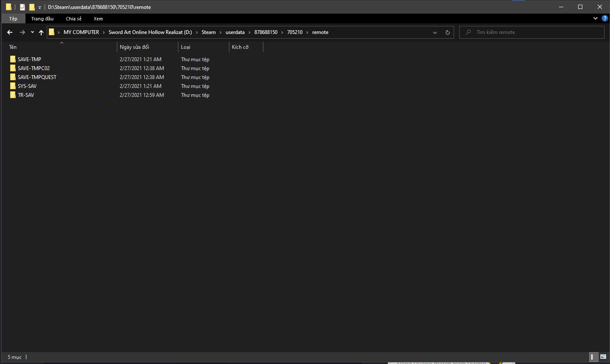Click the Properties quick access icon

pyautogui.click(x=23, y=7)
